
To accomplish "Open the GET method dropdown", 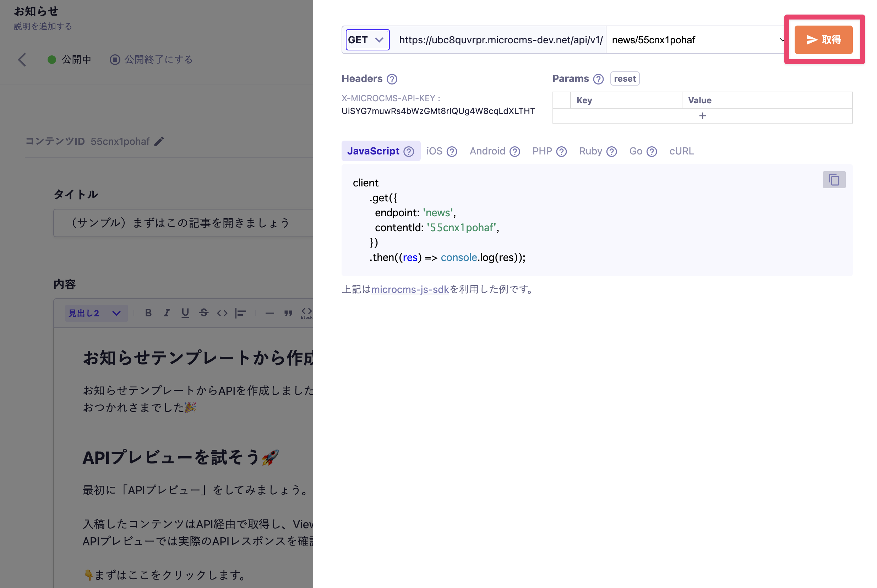I will [367, 40].
